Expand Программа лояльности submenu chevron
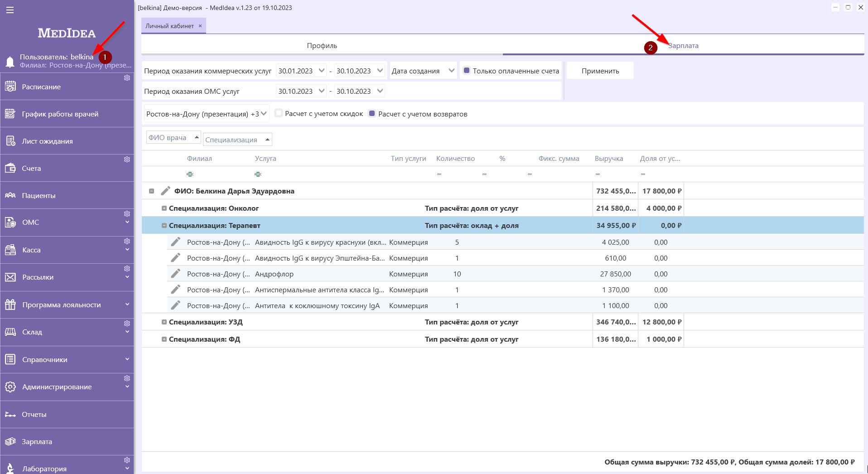 pos(127,305)
